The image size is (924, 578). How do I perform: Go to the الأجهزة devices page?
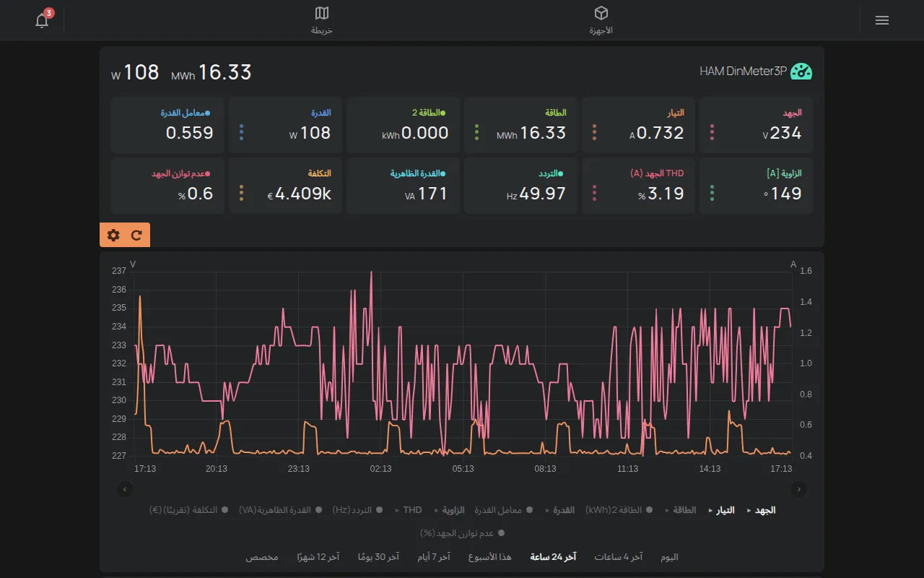[601, 20]
